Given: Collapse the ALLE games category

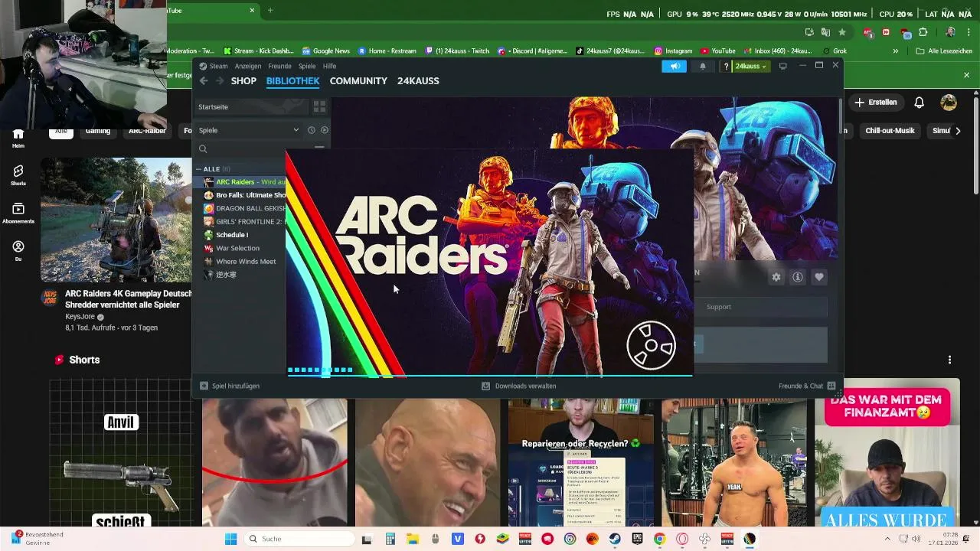Looking at the screenshot, I should point(199,169).
